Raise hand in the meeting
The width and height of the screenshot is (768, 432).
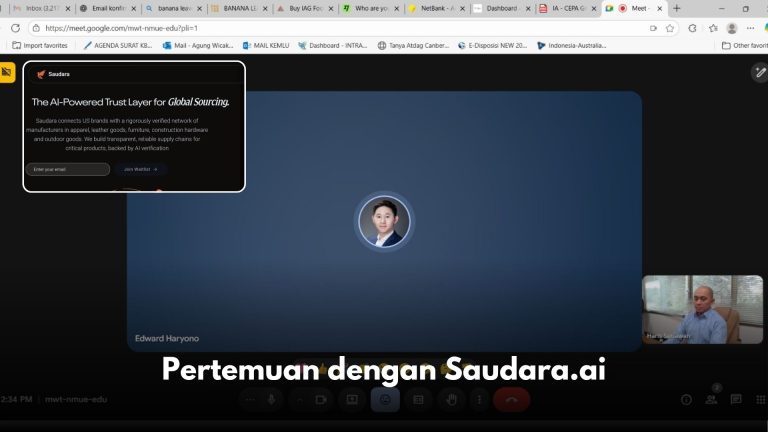pos(452,400)
